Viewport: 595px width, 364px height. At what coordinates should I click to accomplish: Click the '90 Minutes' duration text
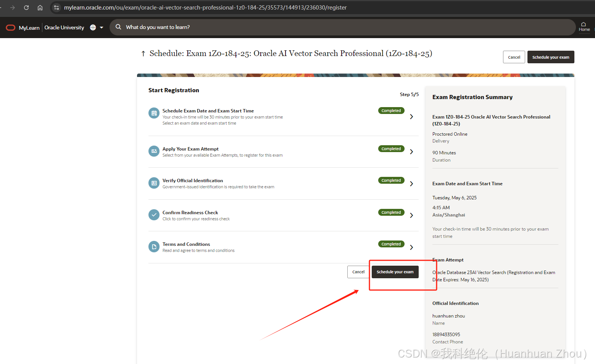click(x=444, y=153)
